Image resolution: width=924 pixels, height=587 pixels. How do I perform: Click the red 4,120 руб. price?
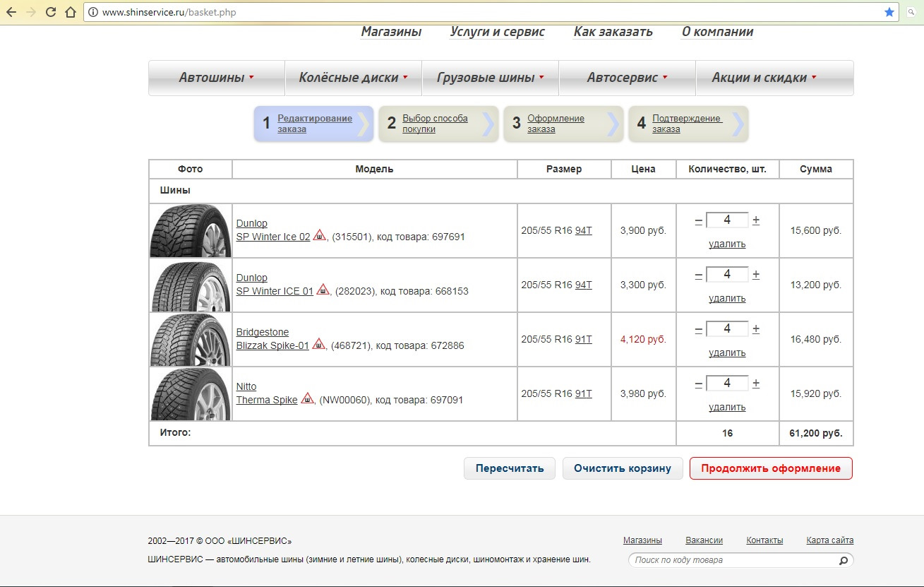(x=643, y=339)
